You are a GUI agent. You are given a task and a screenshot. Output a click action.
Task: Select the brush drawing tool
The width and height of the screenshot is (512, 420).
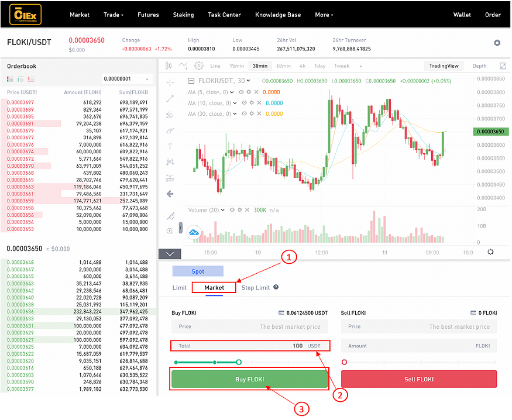tap(170, 130)
